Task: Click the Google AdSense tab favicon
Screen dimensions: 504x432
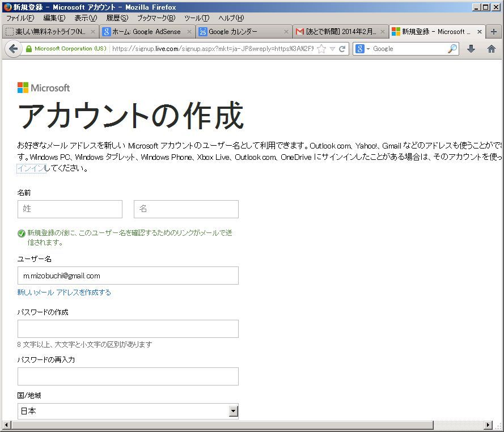Action: point(107,32)
